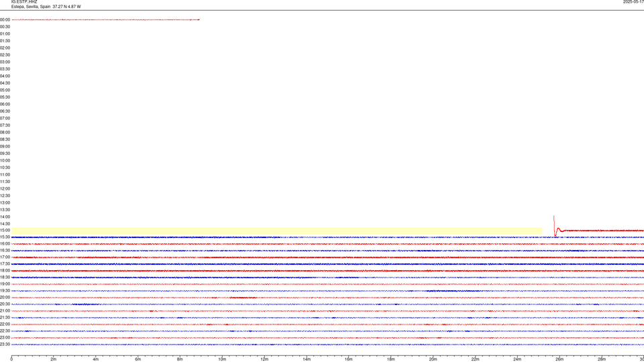Click the 09:00 row label
644x362 pixels.
(x=5, y=147)
